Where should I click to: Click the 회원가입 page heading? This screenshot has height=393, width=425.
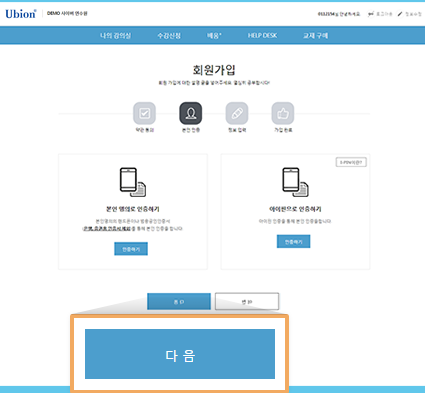(214, 70)
